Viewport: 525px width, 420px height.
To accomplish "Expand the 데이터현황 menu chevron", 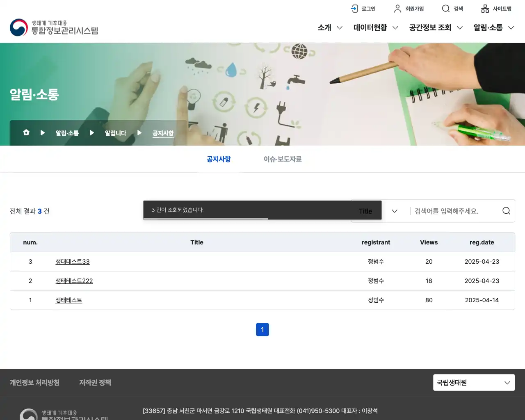I will tap(395, 28).
